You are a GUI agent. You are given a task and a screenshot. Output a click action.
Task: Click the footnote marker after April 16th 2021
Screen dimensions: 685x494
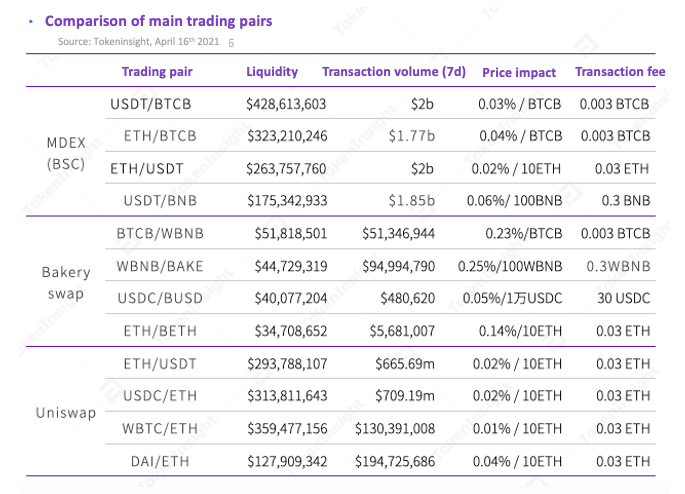(232, 43)
